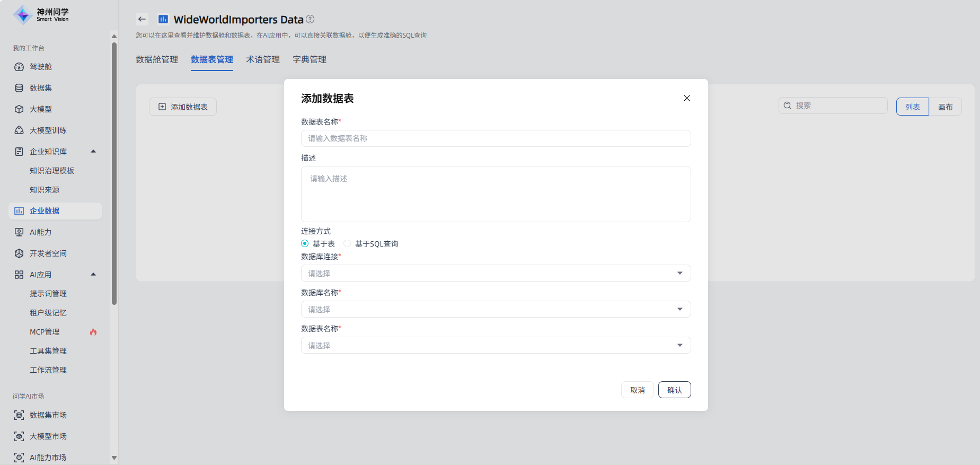
Task: Open 工具集管理 in sidebar
Action: (x=48, y=351)
